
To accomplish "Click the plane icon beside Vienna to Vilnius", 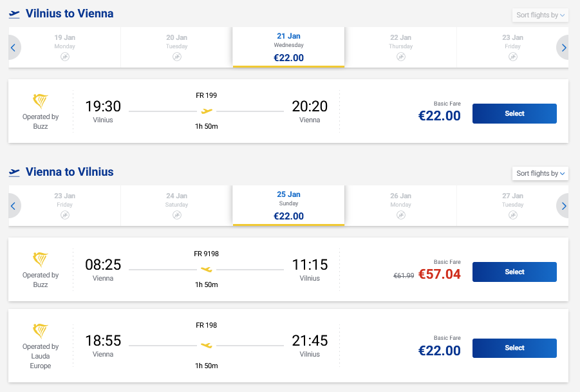I will click(14, 173).
